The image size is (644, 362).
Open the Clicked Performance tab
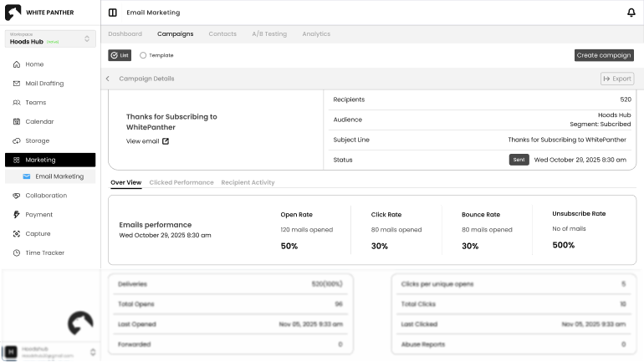(181, 182)
